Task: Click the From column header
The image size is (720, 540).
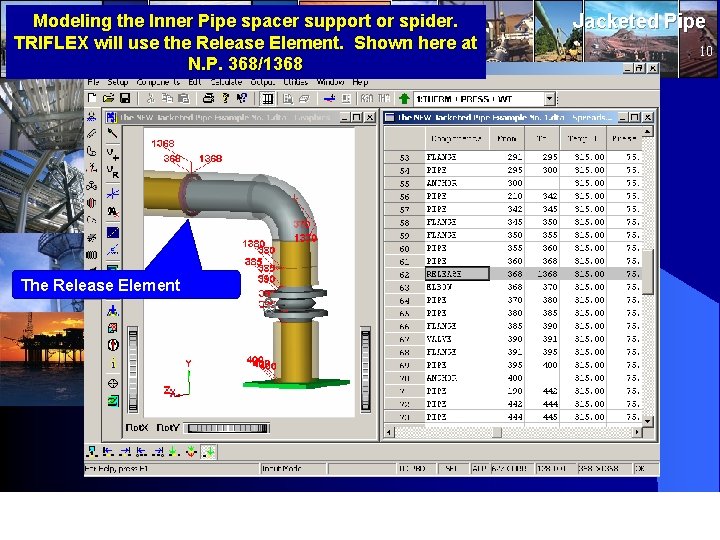Action: click(506, 138)
